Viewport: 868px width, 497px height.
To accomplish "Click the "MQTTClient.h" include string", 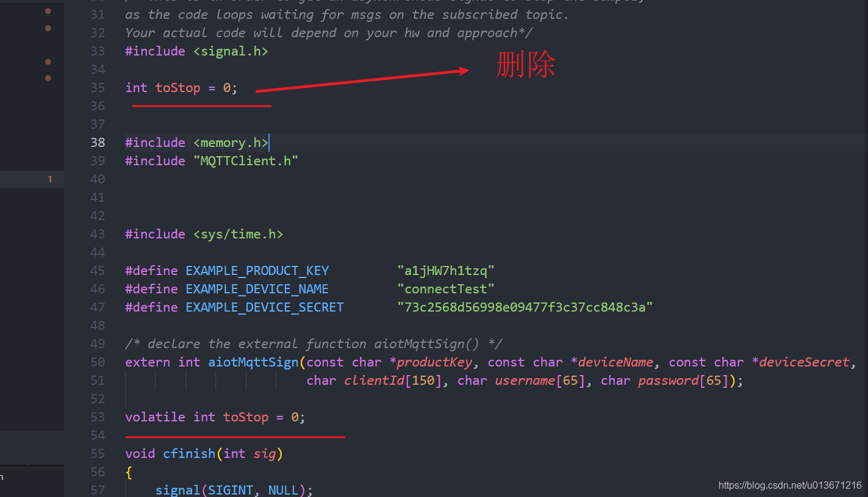I will coord(246,161).
